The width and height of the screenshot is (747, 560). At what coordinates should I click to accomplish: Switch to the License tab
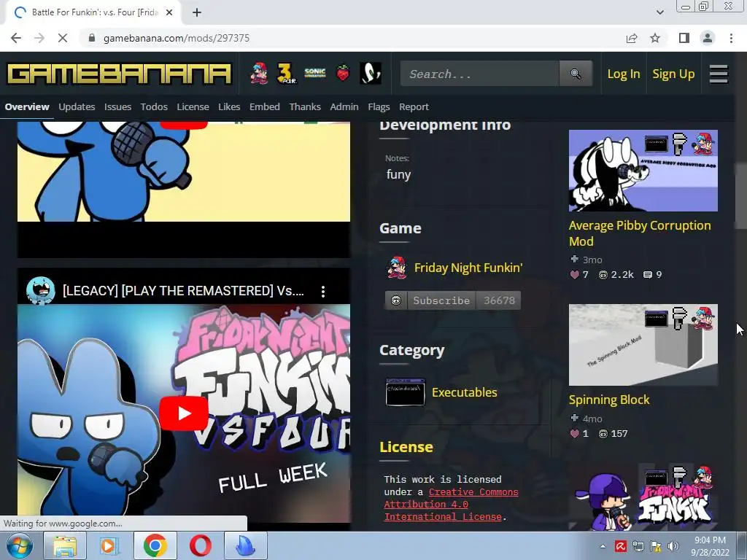point(193,106)
